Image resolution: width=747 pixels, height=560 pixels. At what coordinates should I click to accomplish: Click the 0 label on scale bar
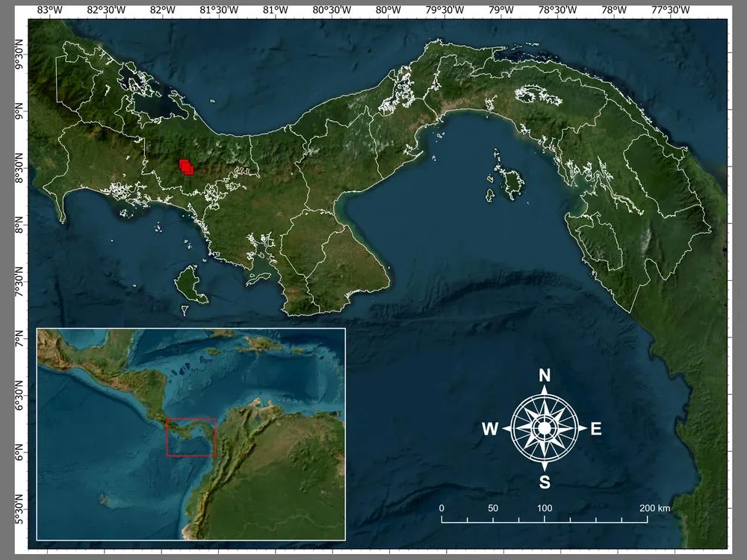click(441, 508)
